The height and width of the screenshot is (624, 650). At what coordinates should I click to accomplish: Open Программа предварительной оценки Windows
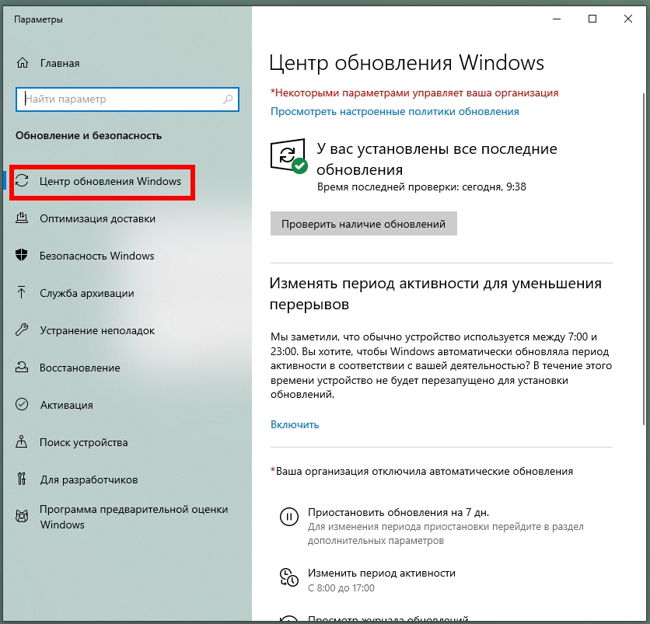click(133, 517)
